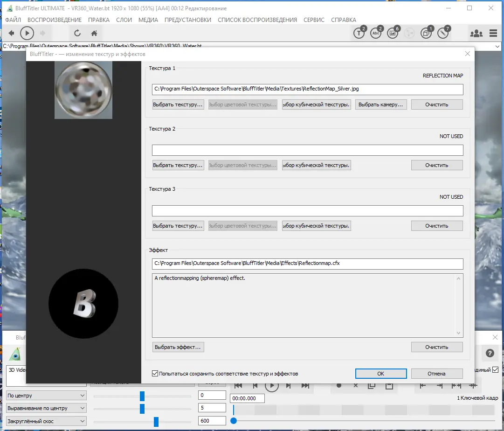Screen dimensions: 504x431
Task: Click the Отмена button
Action: (x=437, y=374)
